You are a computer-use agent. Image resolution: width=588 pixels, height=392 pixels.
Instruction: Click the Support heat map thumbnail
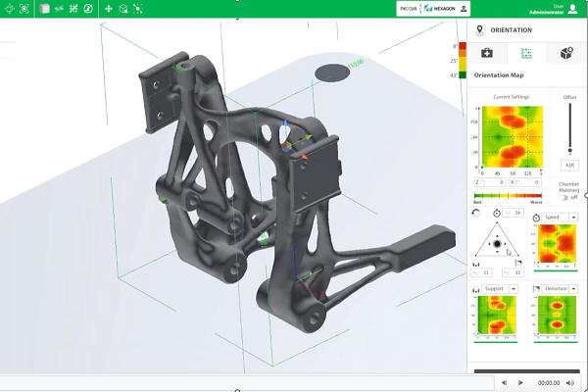point(497,315)
